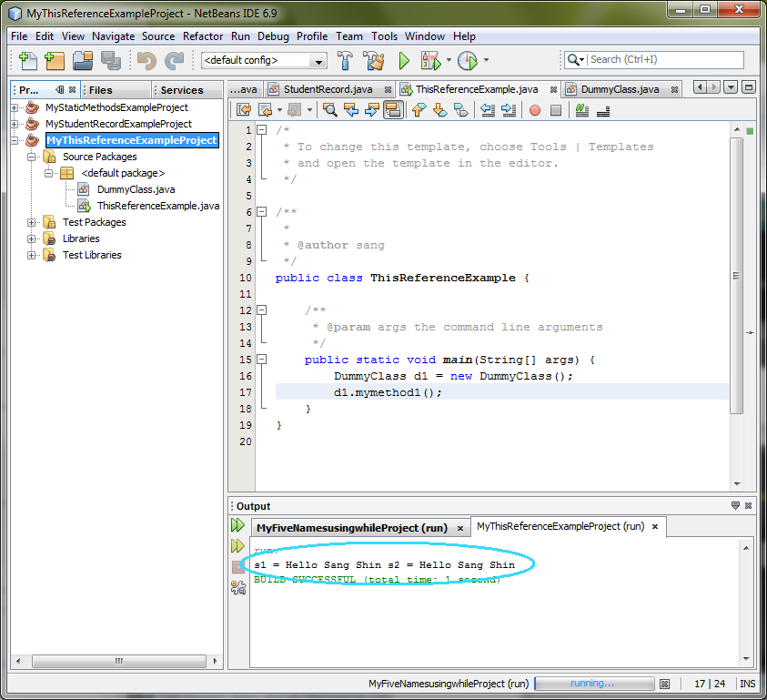The image size is (767, 700).
Task: Click the Save All icon
Action: click(x=111, y=60)
